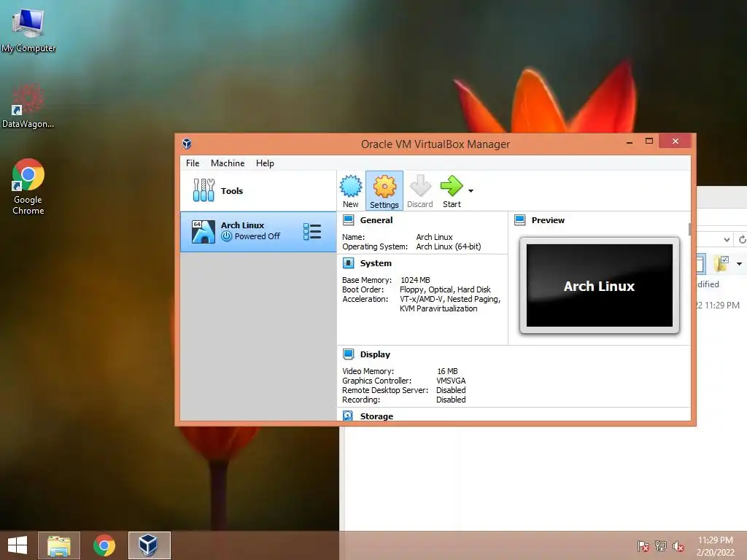Image resolution: width=747 pixels, height=560 pixels.
Task: Select the DataWagon desktop shortcut
Action: [x=28, y=106]
